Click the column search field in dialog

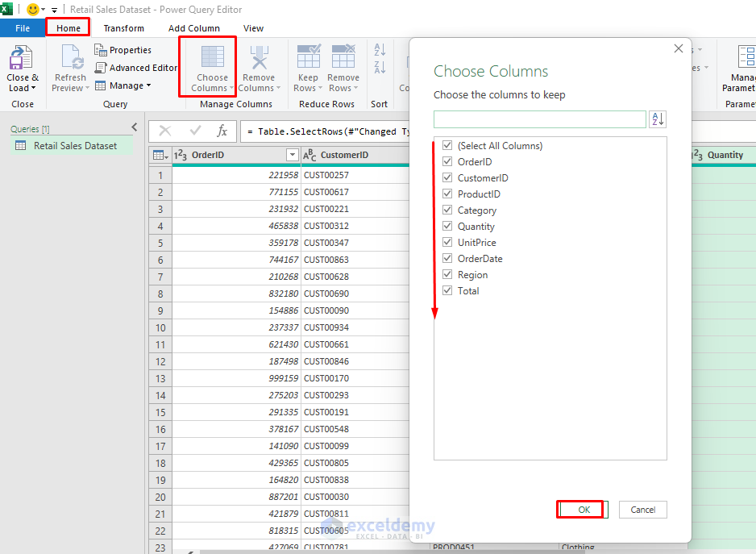click(x=539, y=119)
